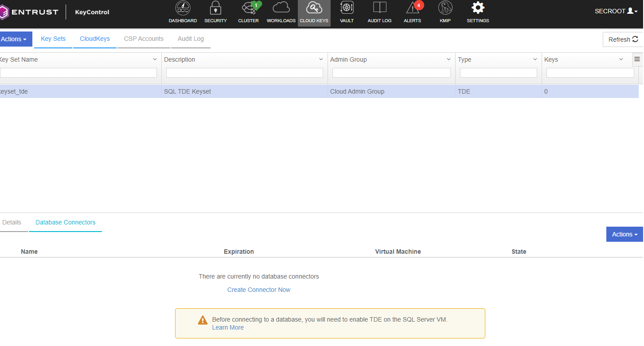
Task: Open the Alerts warning icon
Action: [x=412, y=8]
